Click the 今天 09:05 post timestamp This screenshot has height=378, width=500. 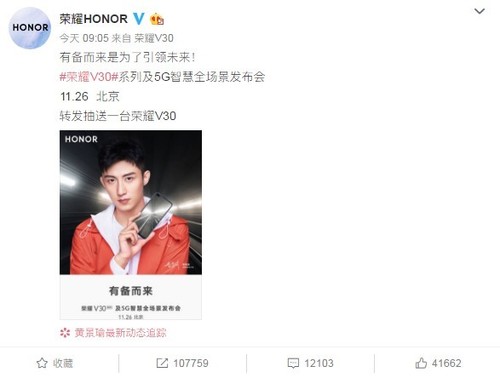[84, 38]
